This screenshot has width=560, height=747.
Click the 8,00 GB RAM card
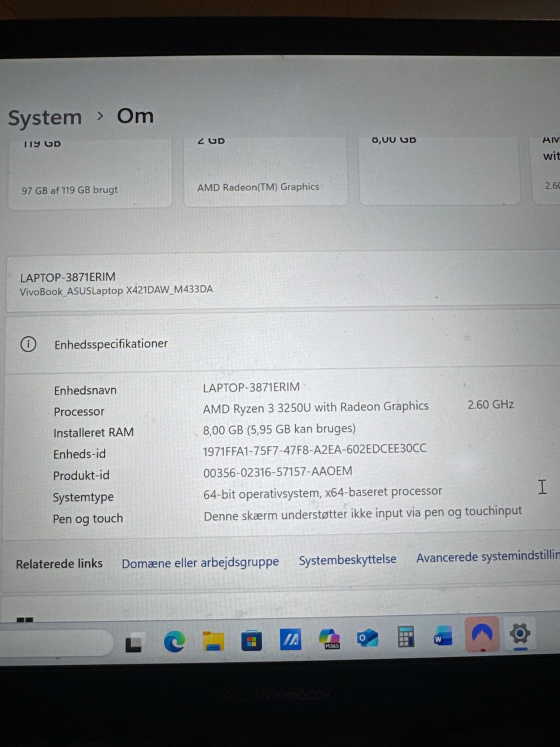coord(440,170)
